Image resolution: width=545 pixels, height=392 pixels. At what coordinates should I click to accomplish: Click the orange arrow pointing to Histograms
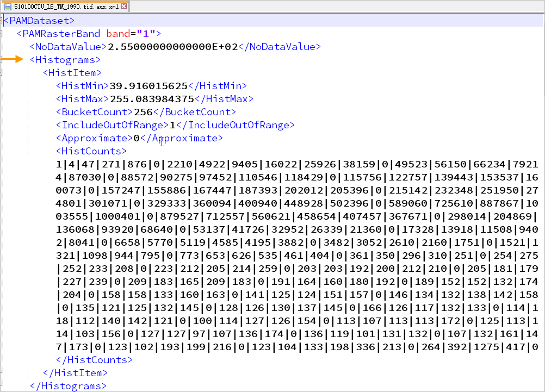(x=15, y=60)
